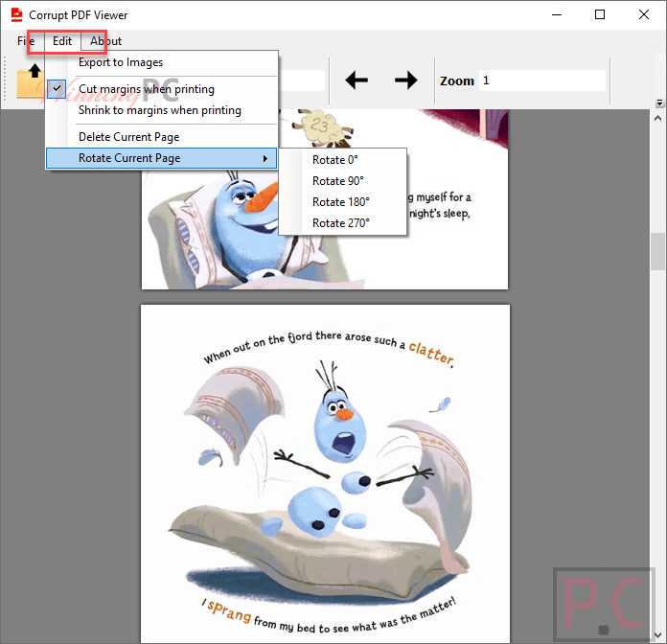Select Rotate 180° option
This screenshot has height=644, width=667.
click(342, 202)
